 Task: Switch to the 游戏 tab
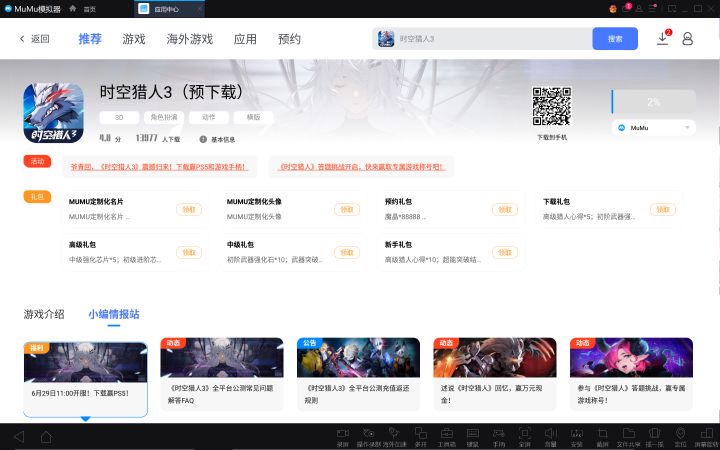(134, 39)
